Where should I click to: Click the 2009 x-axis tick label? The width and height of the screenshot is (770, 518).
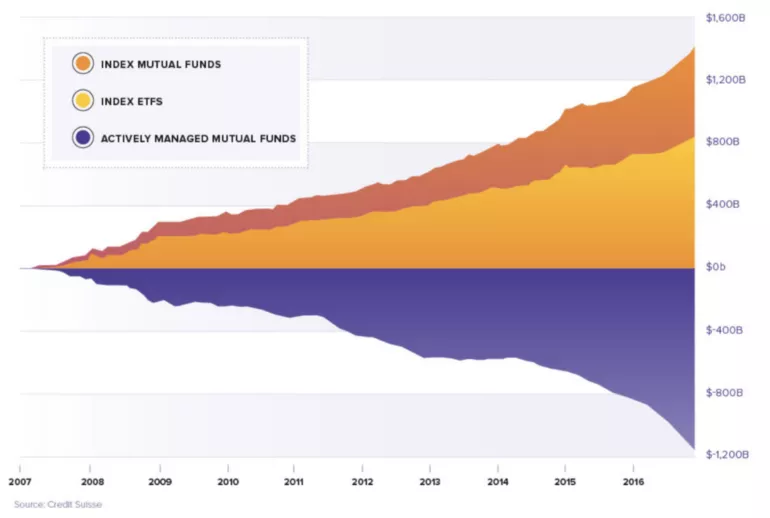(x=160, y=482)
